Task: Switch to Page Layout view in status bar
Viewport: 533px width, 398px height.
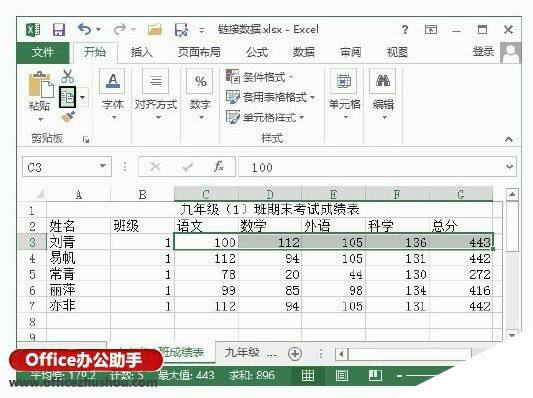Action: click(x=342, y=375)
